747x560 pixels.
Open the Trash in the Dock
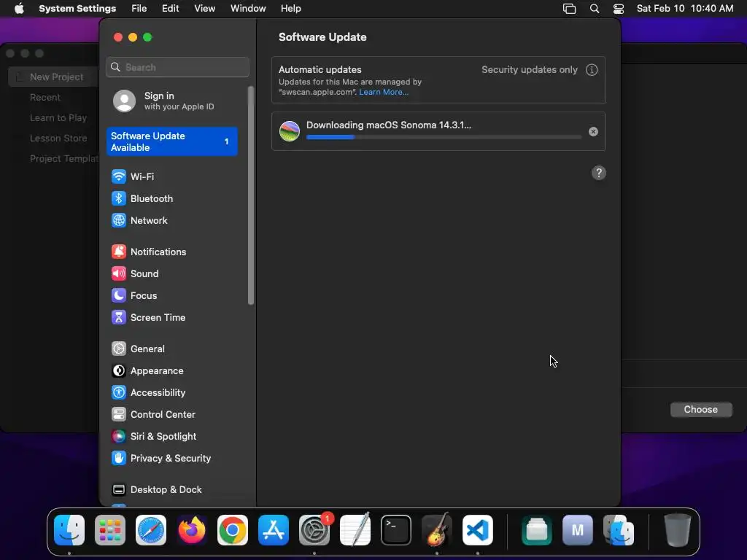(677, 530)
